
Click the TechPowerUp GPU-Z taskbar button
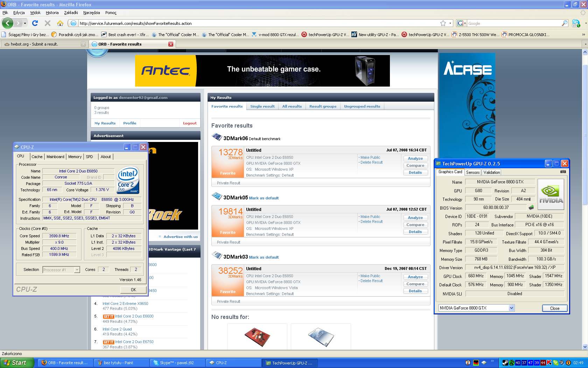(x=289, y=363)
